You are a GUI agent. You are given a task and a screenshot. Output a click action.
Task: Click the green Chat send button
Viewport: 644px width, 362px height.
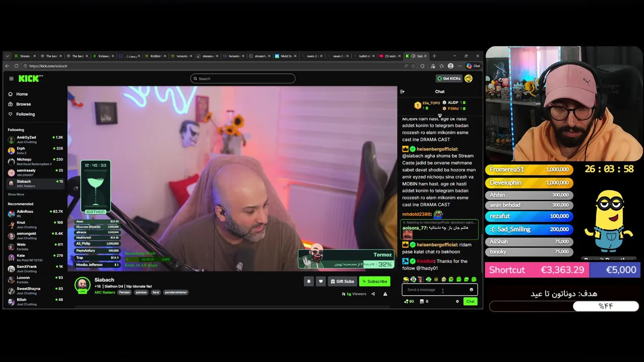pos(470,302)
